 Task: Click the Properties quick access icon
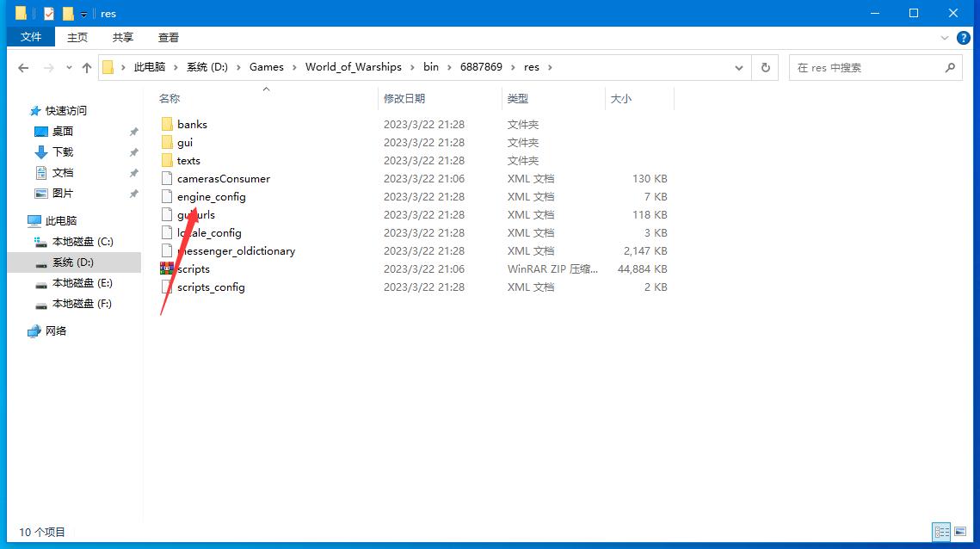coord(49,13)
